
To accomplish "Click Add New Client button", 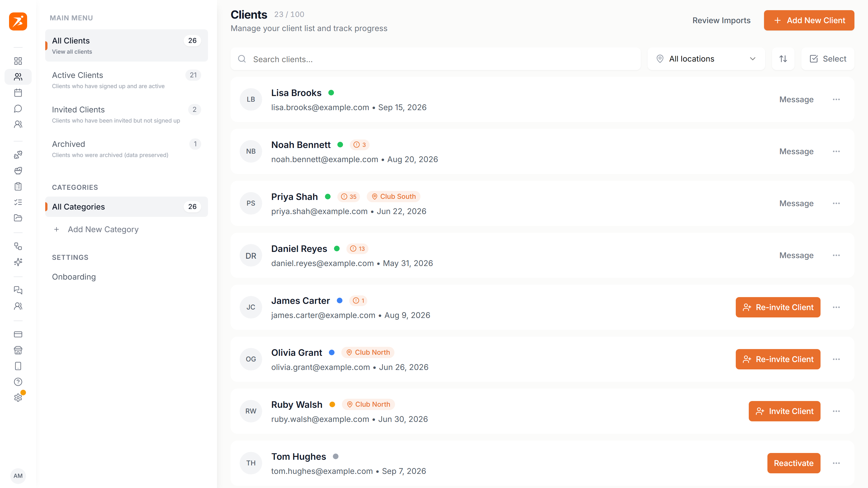I will [809, 20].
